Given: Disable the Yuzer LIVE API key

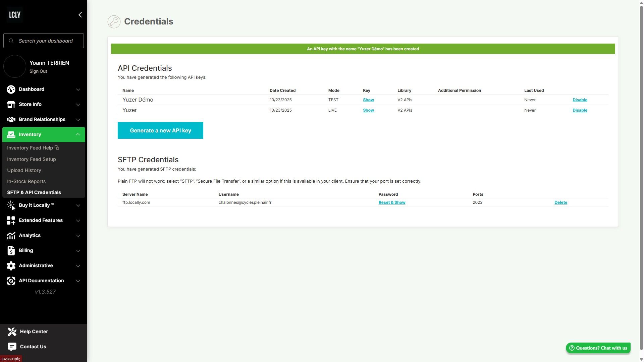Looking at the screenshot, I should point(580,110).
